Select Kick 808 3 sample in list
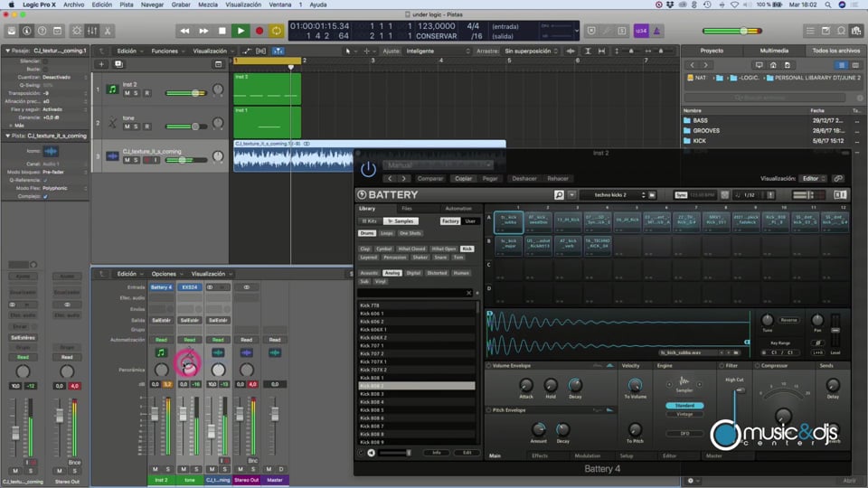This screenshot has width=868, height=488. click(416, 394)
